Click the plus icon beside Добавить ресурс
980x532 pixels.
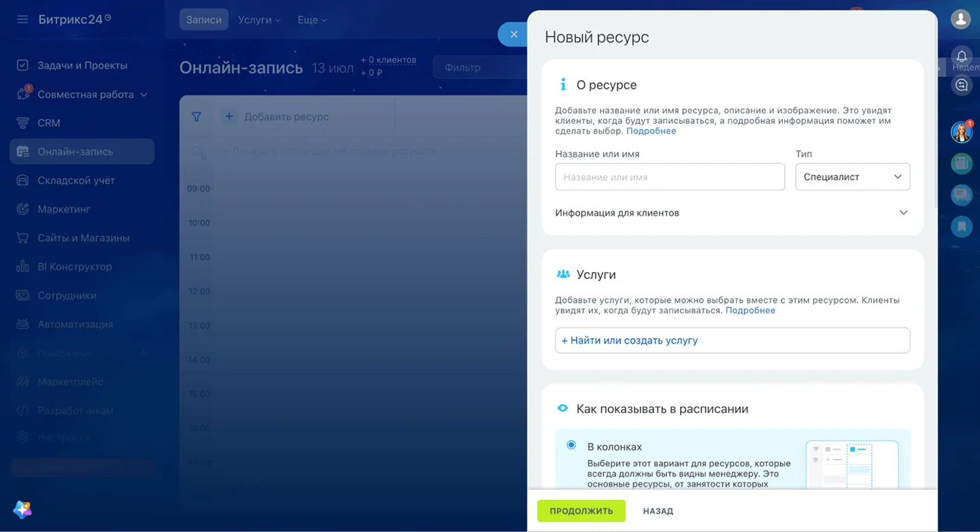(229, 116)
